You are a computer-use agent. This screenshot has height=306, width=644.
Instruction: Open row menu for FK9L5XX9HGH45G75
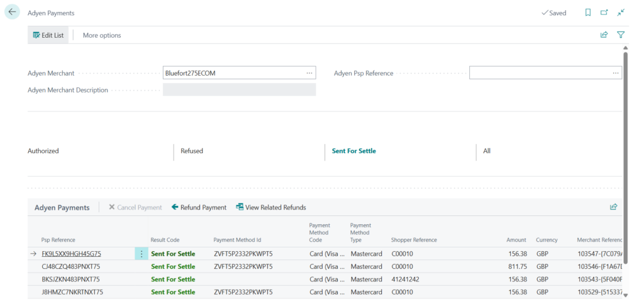pos(142,254)
